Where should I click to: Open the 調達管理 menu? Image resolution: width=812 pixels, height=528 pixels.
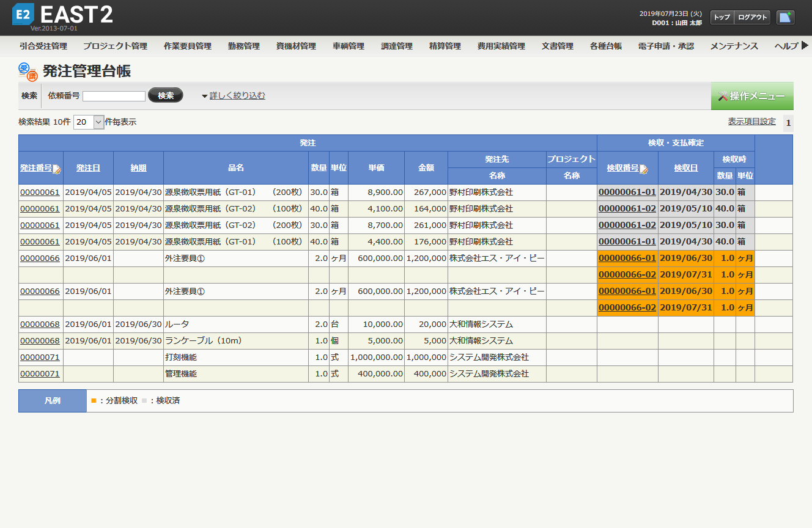pos(397,46)
